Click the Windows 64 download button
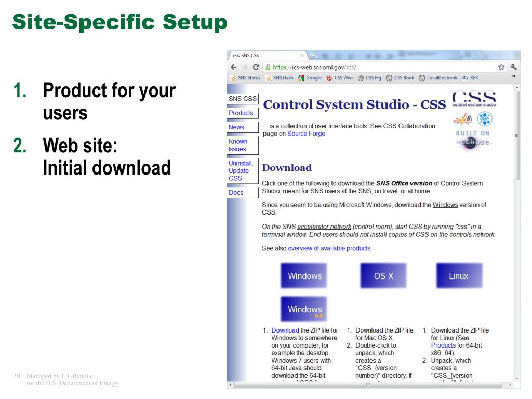The height and width of the screenshot is (399, 532). pos(303,309)
